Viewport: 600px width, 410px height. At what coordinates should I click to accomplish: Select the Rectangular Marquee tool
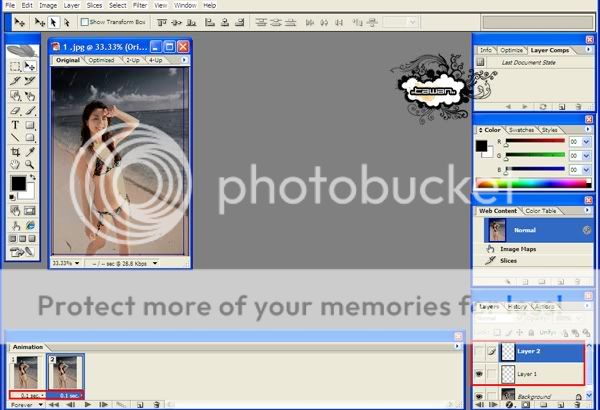pyautogui.click(x=15, y=67)
